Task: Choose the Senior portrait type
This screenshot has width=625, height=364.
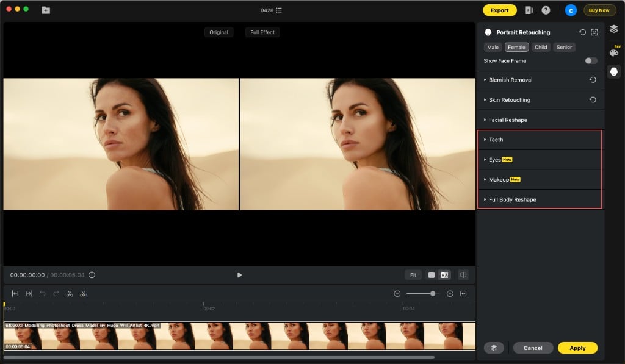Action: click(x=564, y=47)
